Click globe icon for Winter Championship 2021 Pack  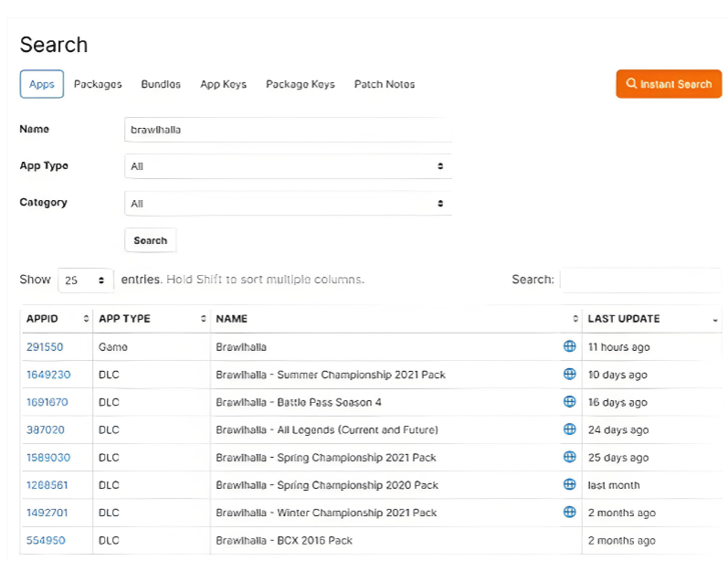point(569,513)
